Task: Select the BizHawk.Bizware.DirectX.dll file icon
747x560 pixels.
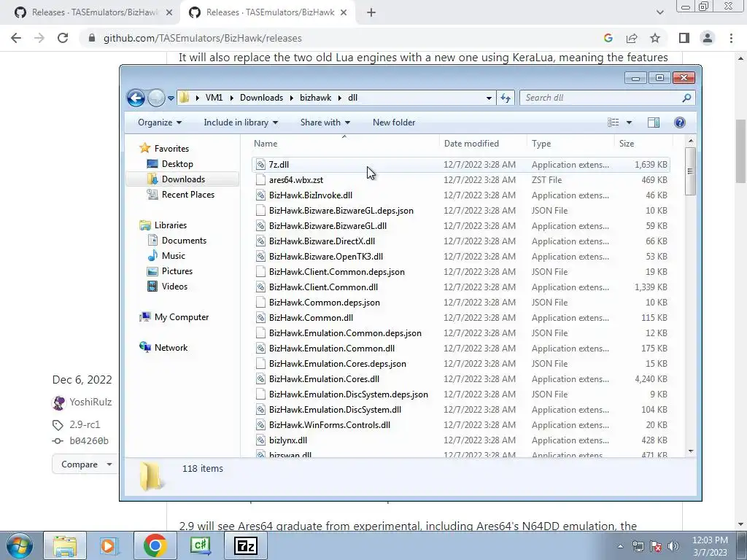Action: pos(260,241)
